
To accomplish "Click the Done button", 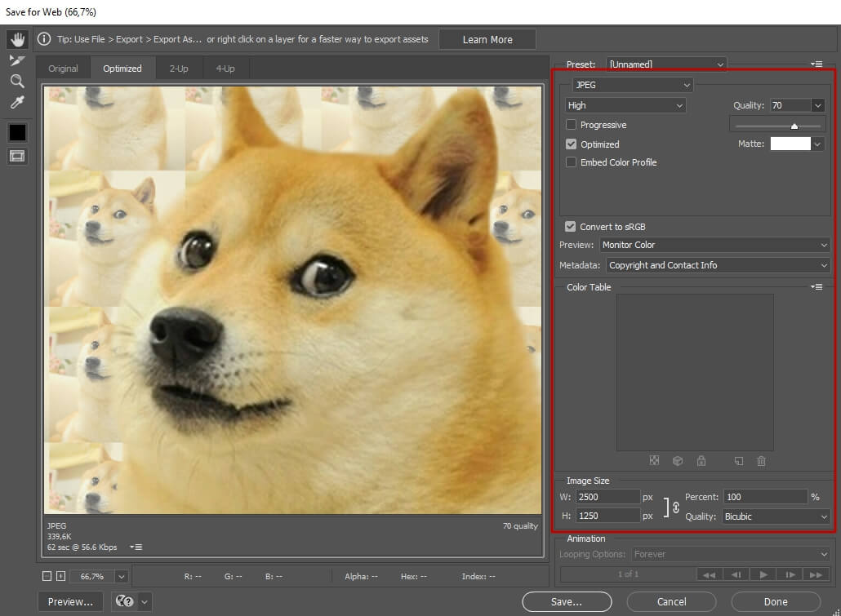I will click(776, 601).
